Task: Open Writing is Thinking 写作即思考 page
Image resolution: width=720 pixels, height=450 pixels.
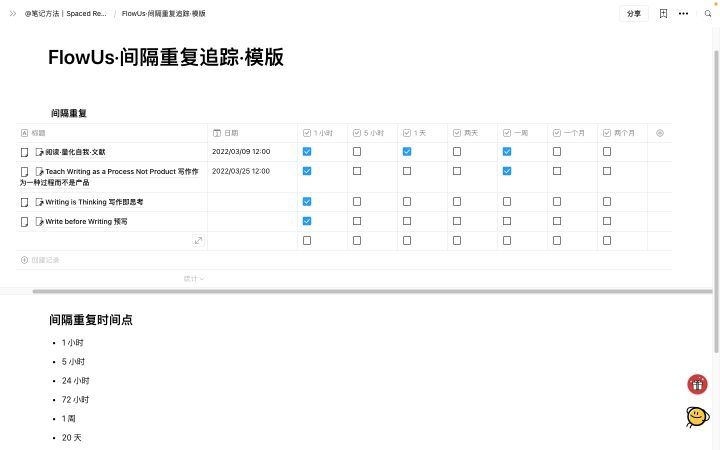Action: point(94,202)
